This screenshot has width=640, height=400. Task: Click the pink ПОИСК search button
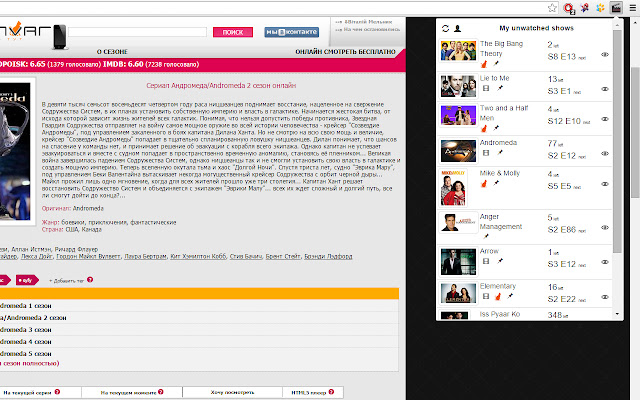click(x=233, y=32)
